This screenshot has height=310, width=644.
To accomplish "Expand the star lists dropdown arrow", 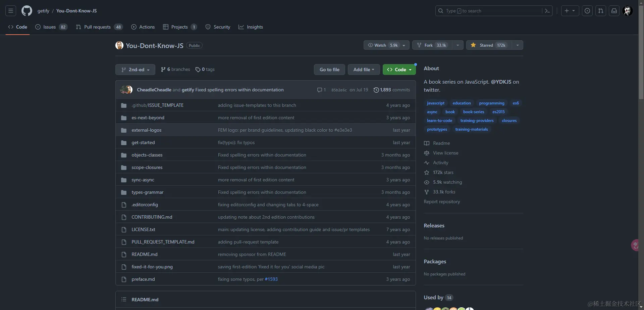I will click(x=518, y=45).
